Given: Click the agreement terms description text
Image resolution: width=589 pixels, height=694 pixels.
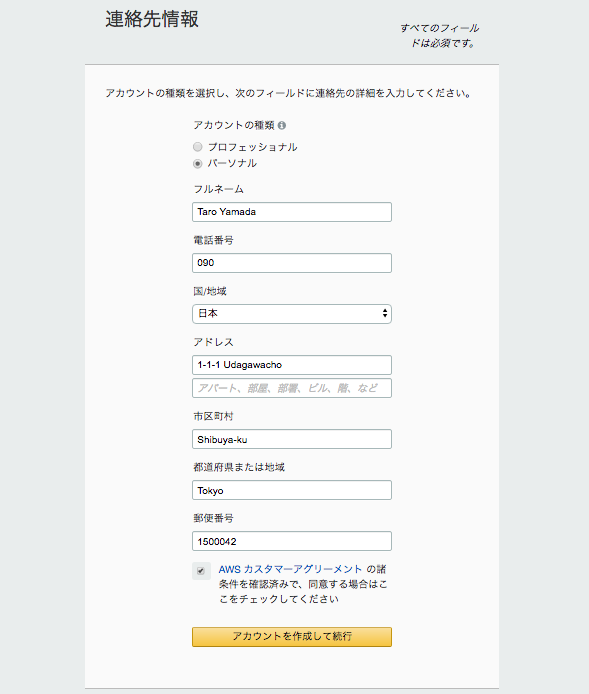Looking at the screenshot, I should pos(303,584).
